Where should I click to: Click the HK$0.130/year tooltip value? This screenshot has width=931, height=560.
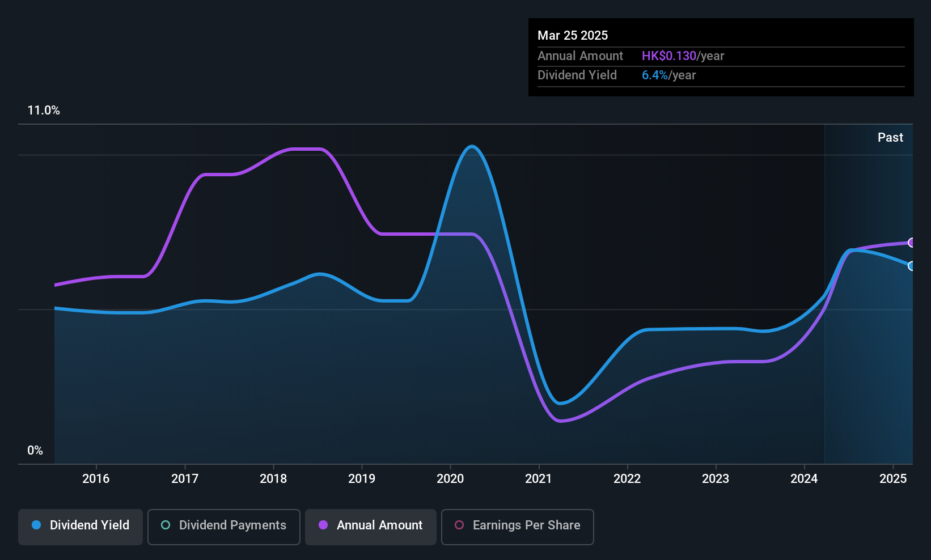(683, 56)
